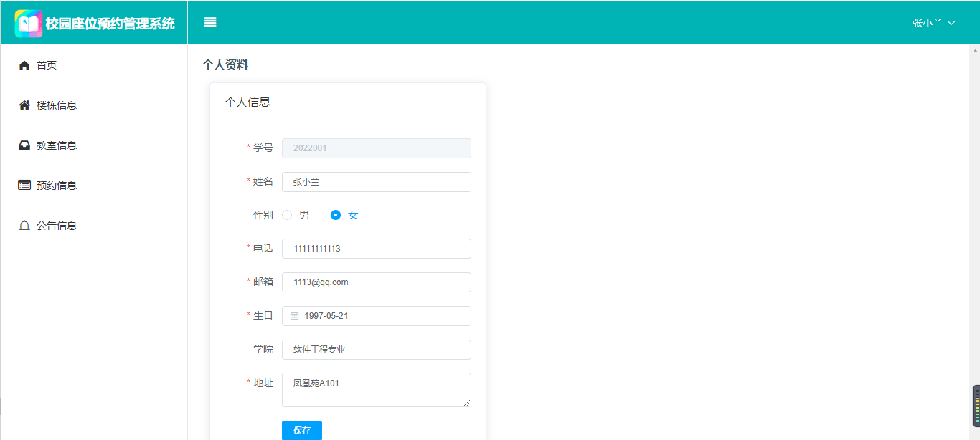Click the 校园座位预约管理系统 title
Screen dimensions: 980x440
click(x=110, y=24)
